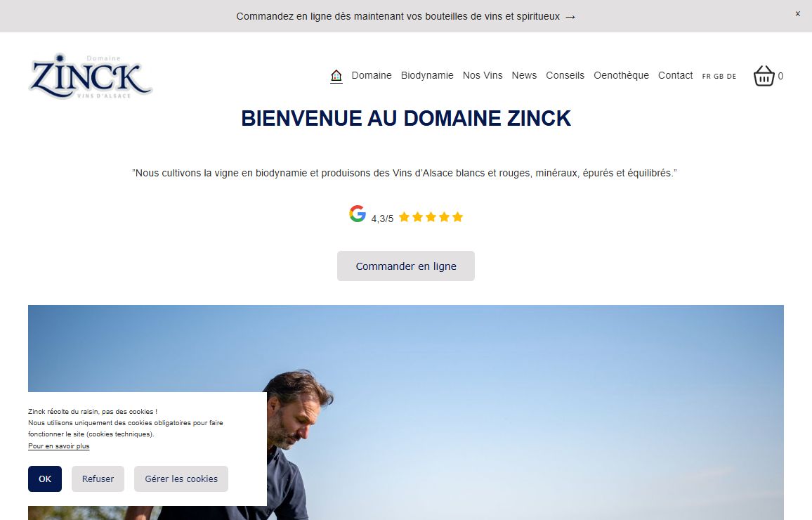Click Refuser to decline cookies

click(x=98, y=479)
